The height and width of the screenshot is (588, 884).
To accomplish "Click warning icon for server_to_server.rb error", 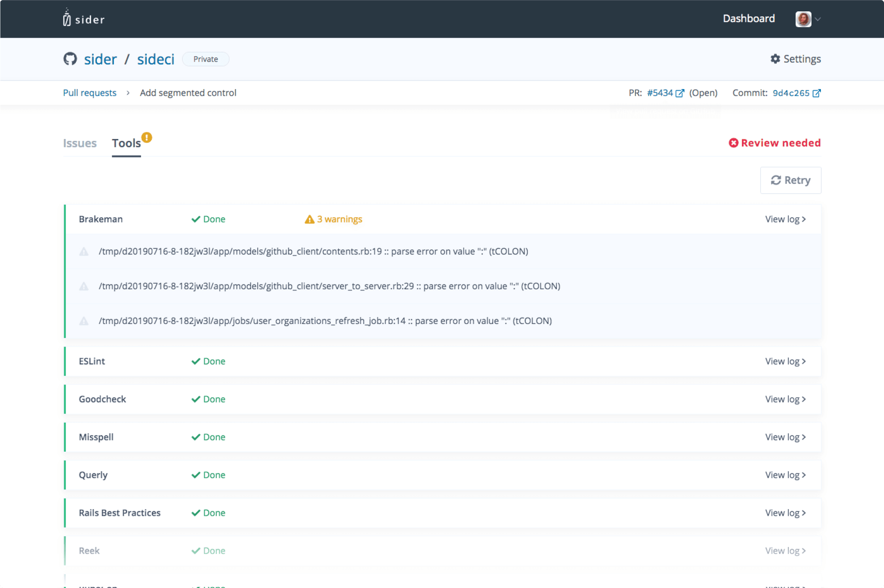I will click(84, 286).
